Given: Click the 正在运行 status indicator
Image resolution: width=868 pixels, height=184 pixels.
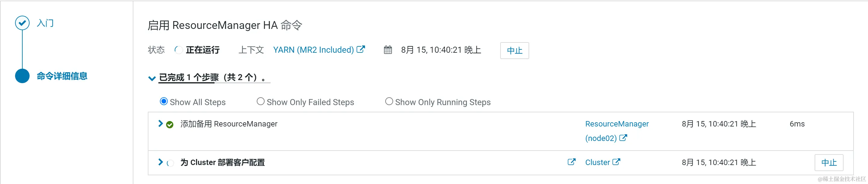Looking at the screenshot, I should (x=202, y=49).
